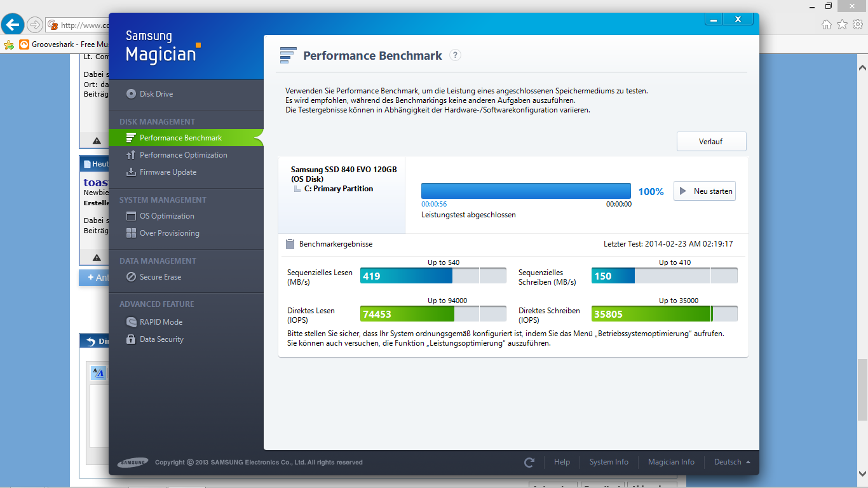868x488 pixels.
Task: Click the upper warning triangle icon in forum page
Action: tap(97, 141)
